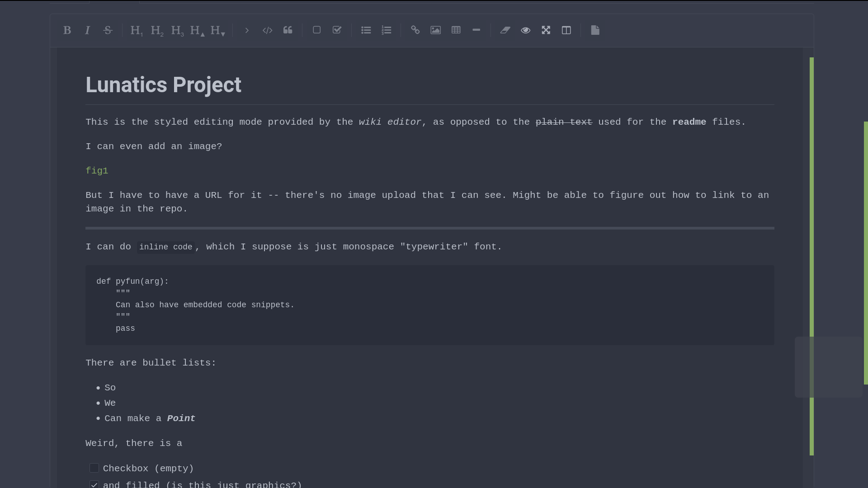Apply italic formatting from toolbar
868x488 pixels.
[87, 30]
